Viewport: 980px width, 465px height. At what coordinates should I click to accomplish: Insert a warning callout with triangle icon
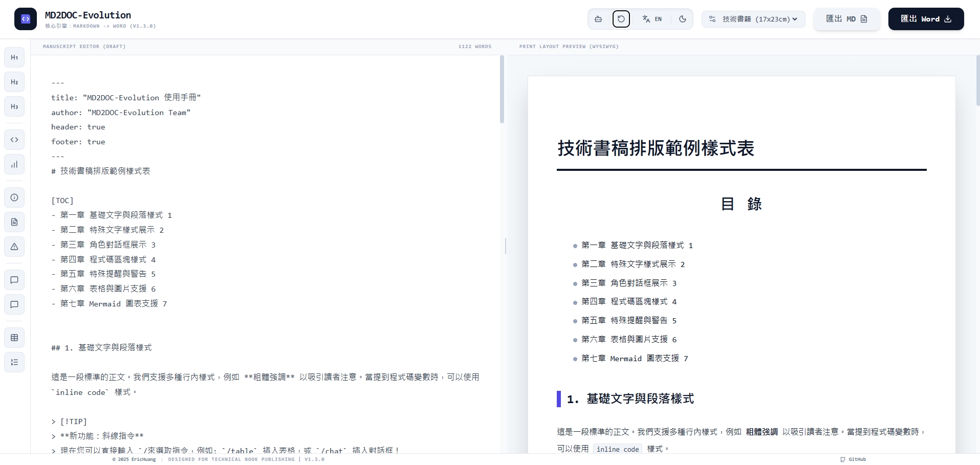[14, 247]
